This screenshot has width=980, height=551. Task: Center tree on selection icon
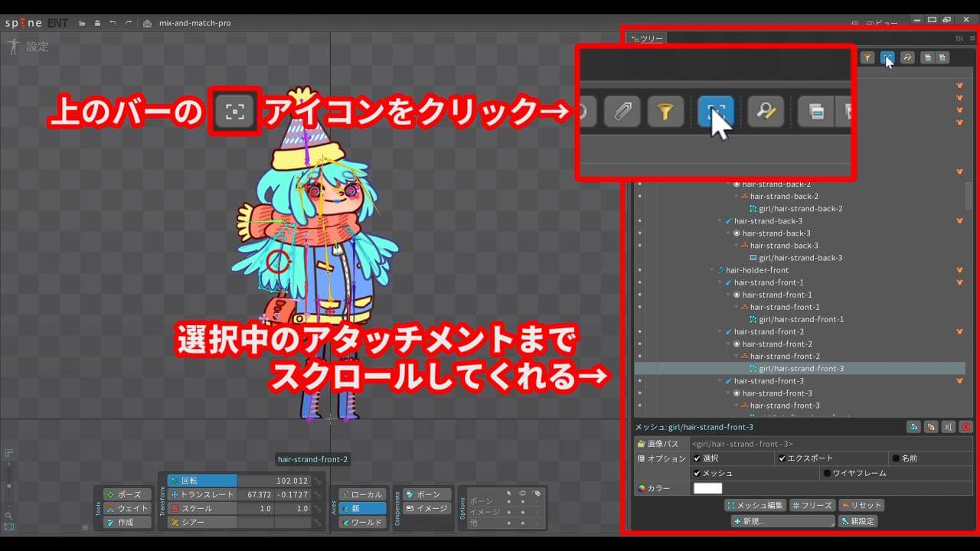pyautogui.click(x=887, y=57)
